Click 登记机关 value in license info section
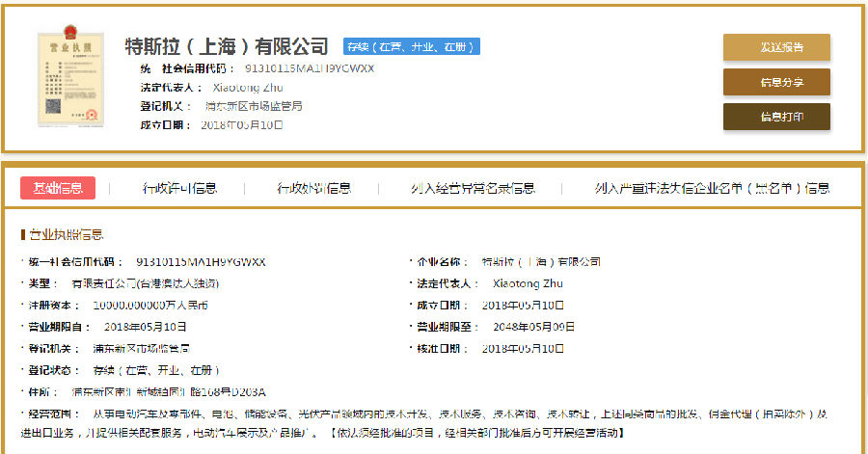The image size is (868, 454). click(141, 348)
